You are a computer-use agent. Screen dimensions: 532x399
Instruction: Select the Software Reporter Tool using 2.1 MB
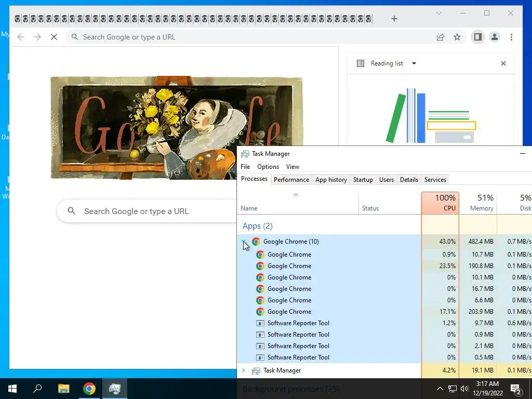tap(384, 345)
